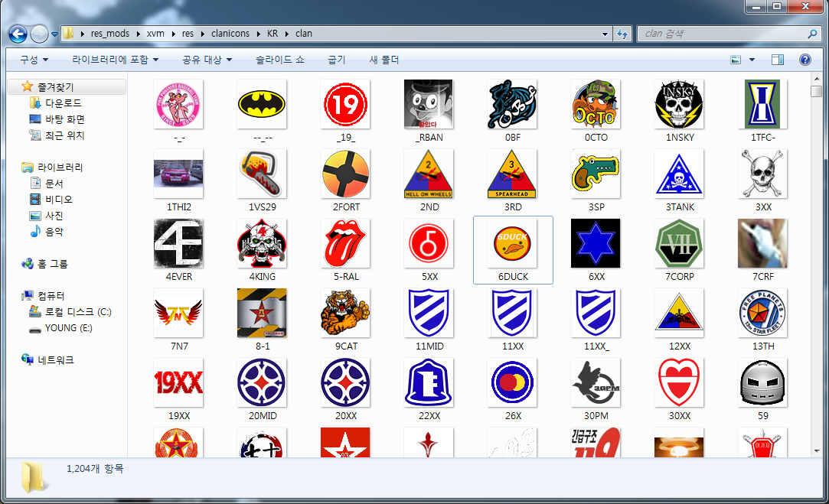Expand the address bar history dropdown
The width and height of the screenshot is (829, 504).
click(x=605, y=34)
